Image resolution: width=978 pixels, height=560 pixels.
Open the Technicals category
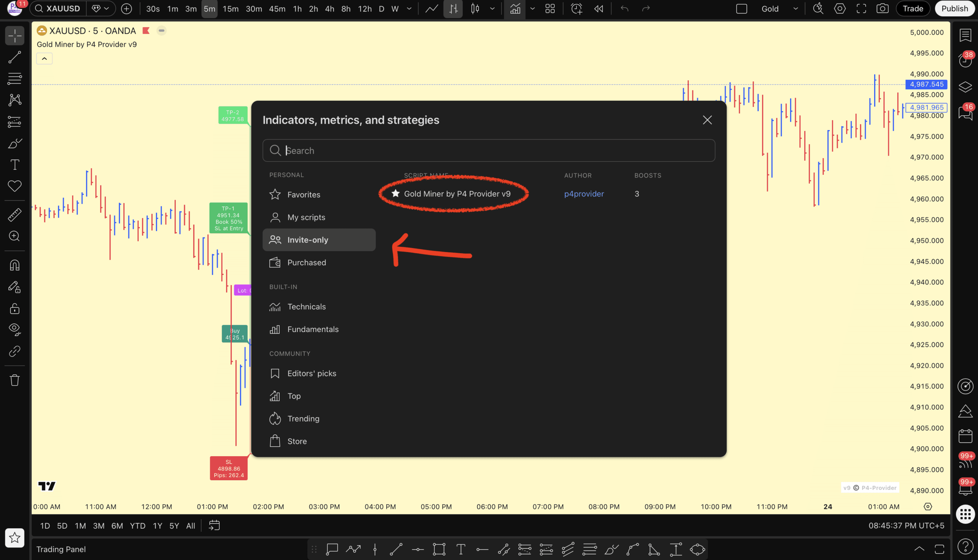coord(306,307)
